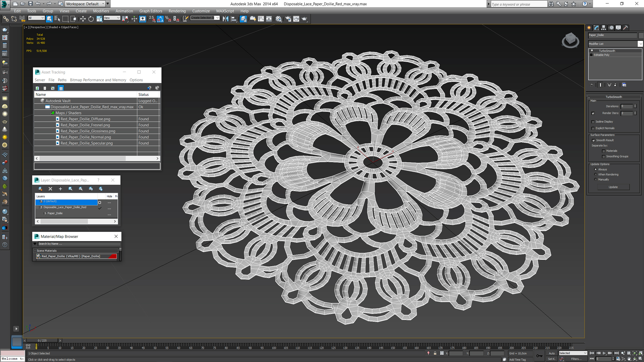Click the Select and Move tool

pos(83,19)
